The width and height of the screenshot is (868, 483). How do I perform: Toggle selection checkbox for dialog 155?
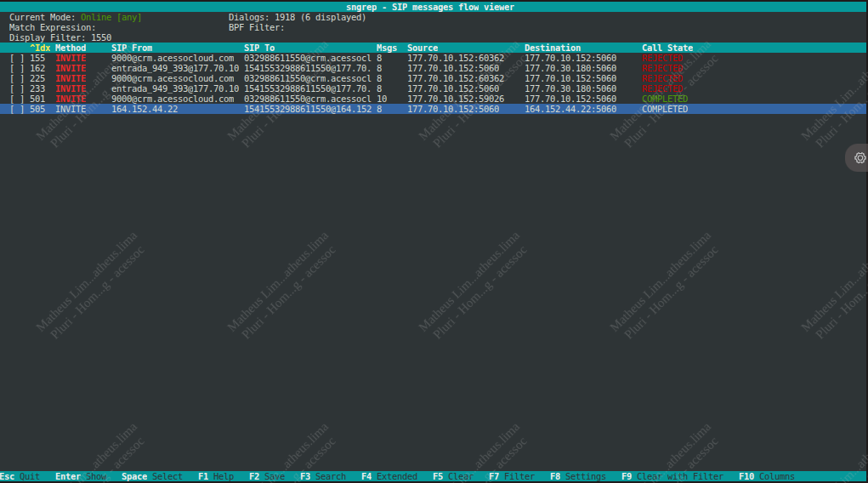tap(17, 59)
